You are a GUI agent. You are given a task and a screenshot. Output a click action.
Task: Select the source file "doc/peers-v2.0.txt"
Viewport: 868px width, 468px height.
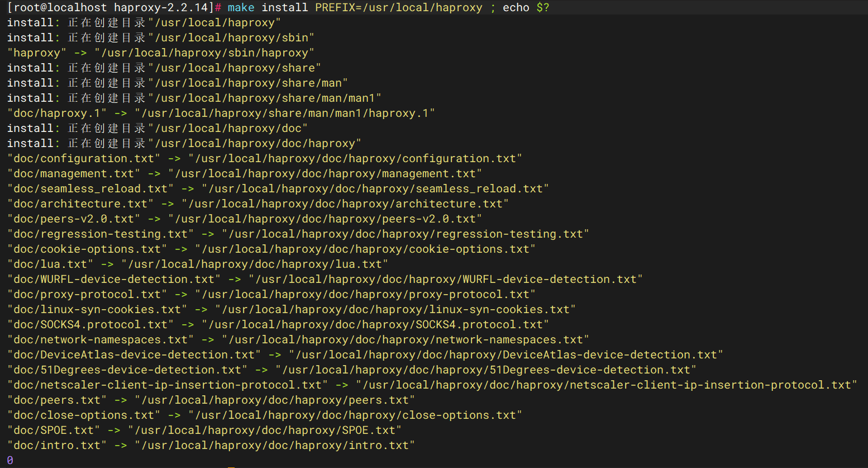pyautogui.click(x=74, y=219)
